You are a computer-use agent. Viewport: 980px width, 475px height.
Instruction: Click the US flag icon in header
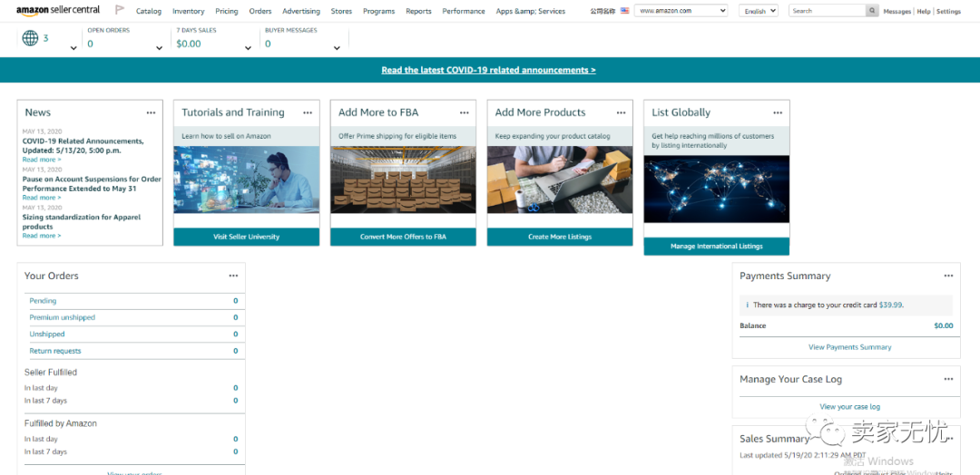pyautogui.click(x=624, y=11)
